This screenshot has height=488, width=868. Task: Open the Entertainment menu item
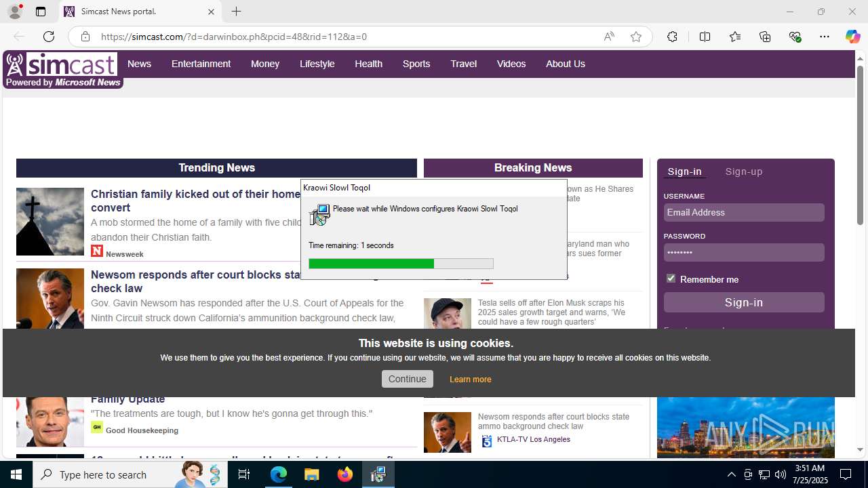click(x=201, y=64)
